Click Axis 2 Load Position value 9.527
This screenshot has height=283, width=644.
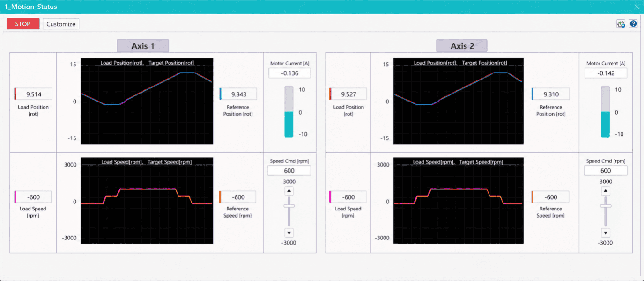tap(348, 94)
